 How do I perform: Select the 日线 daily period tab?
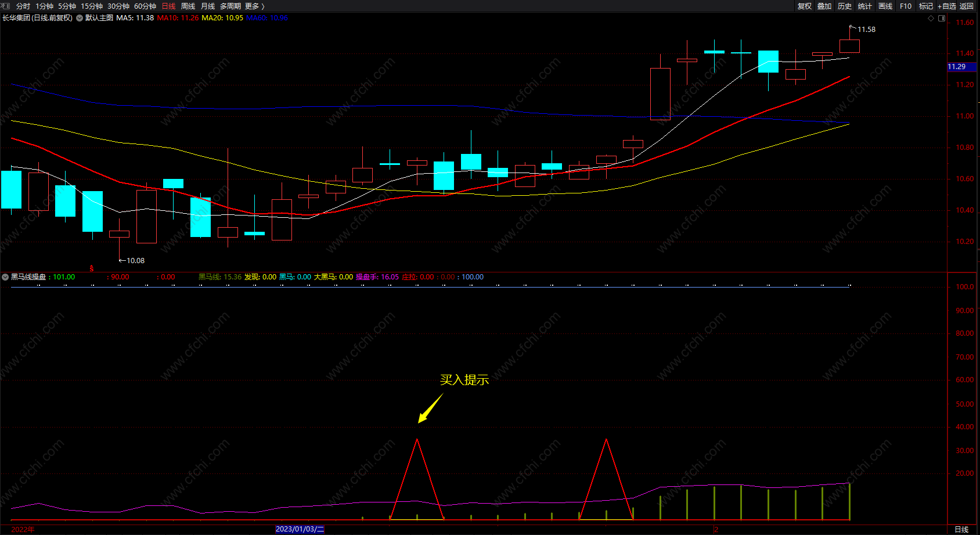coord(168,6)
